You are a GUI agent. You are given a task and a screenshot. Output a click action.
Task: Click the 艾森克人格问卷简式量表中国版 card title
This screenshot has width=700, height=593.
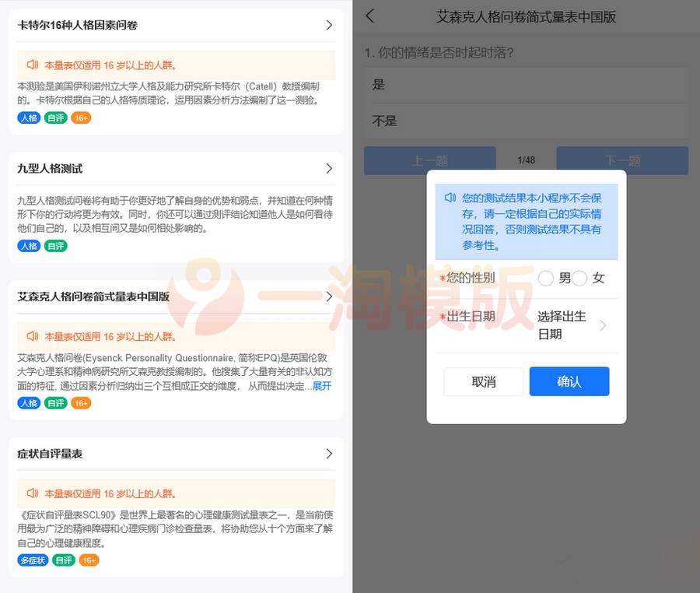(x=93, y=296)
